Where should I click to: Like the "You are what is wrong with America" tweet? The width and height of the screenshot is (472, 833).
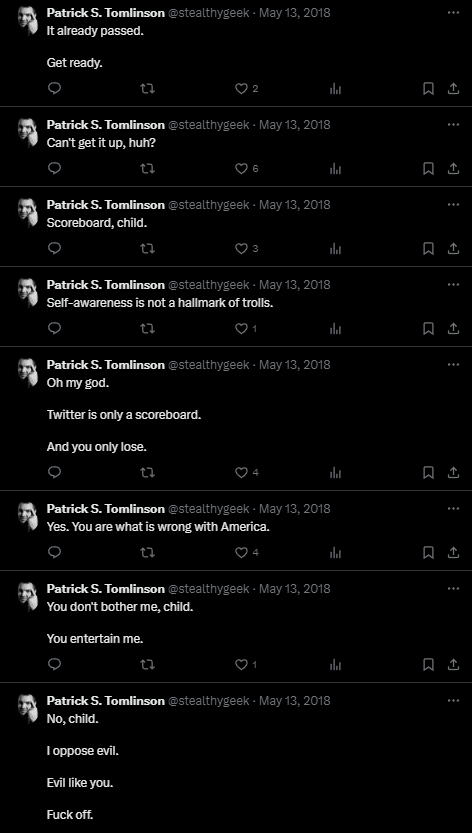pos(242,552)
